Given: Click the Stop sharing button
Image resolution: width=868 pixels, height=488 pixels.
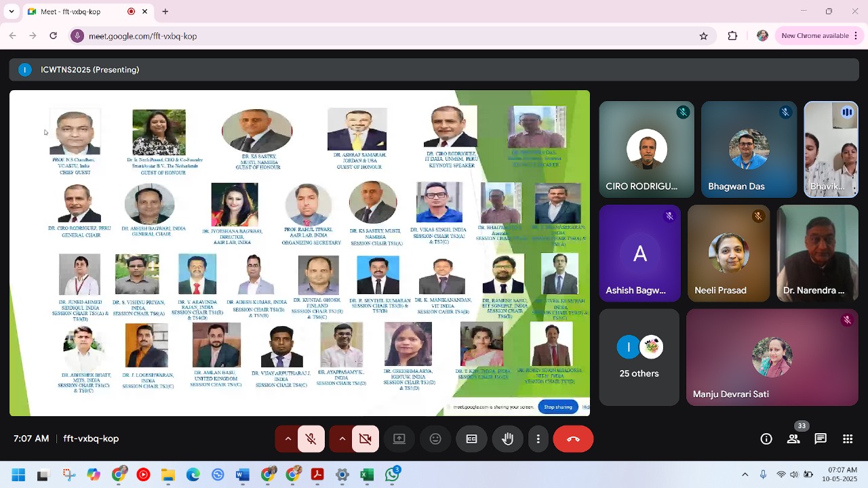Looking at the screenshot, I should 558,407.
